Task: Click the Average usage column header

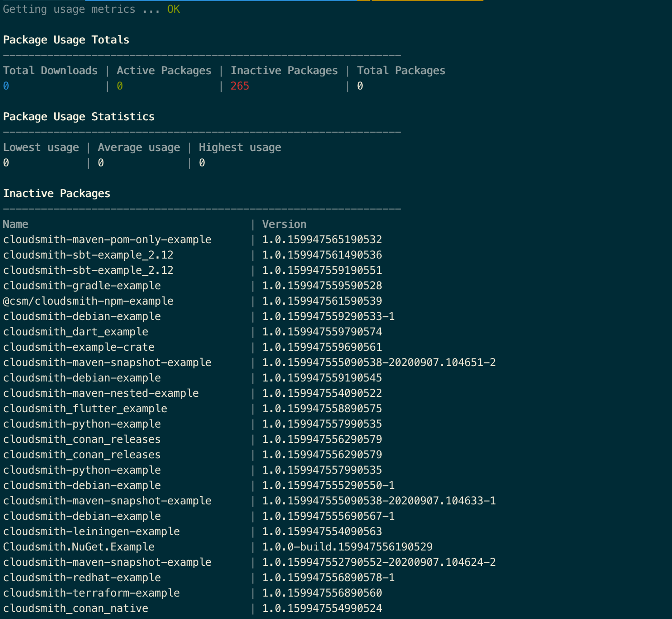Action: click(x=139, y=147)
